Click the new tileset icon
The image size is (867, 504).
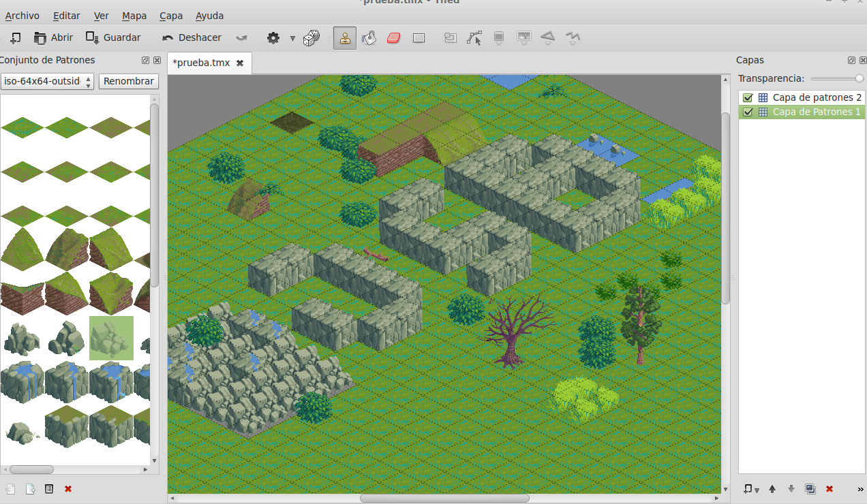tap(10, 489)
